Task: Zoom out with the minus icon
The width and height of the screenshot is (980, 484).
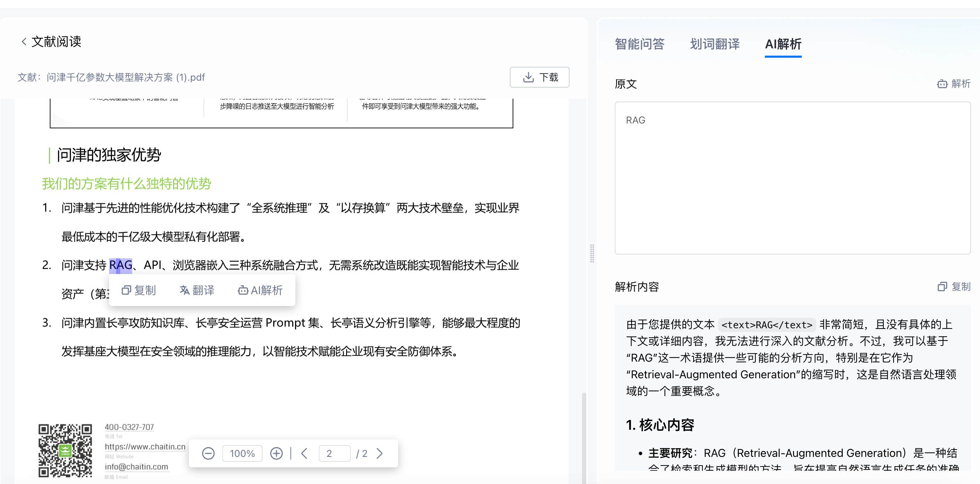Action: 208,453
